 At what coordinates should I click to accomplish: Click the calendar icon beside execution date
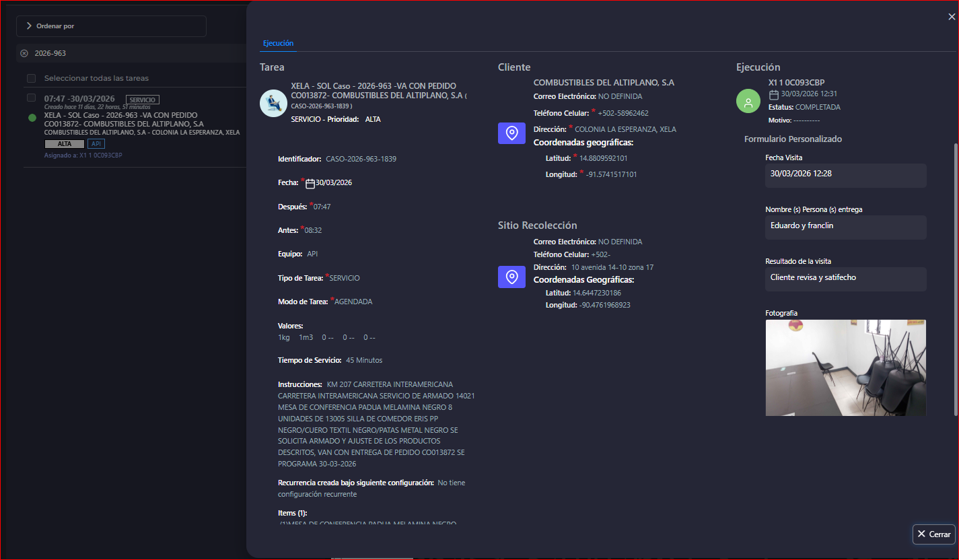774,94
